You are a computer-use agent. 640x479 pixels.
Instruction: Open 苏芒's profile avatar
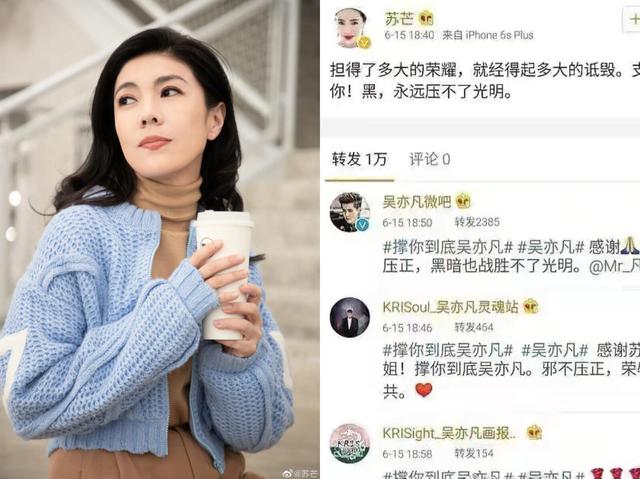click(x=351, y=28)
